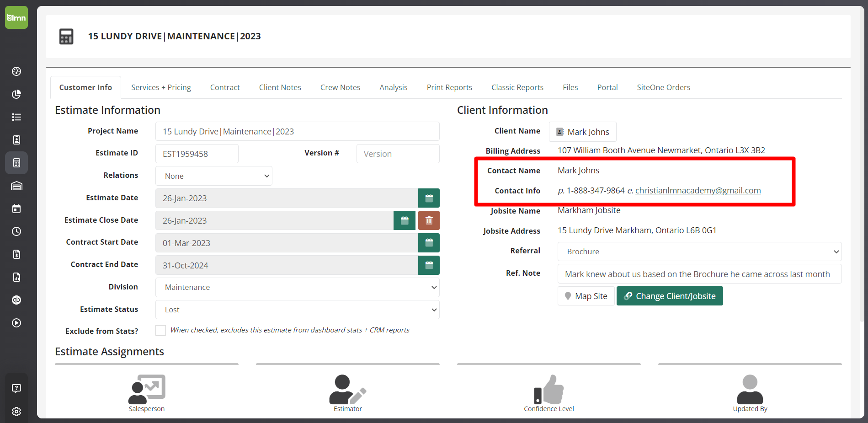
Task: Open Contract Start Date calendar picker
Action: click(x=429, y=243)
